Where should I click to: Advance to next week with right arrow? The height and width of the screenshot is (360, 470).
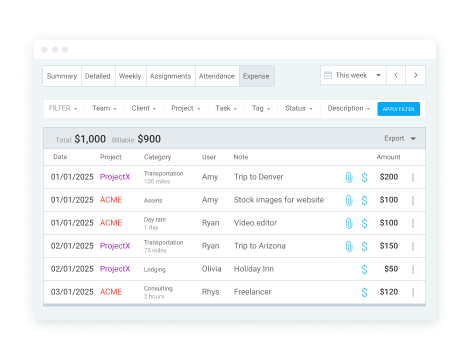pyautogui.click(x=415, y=75)
